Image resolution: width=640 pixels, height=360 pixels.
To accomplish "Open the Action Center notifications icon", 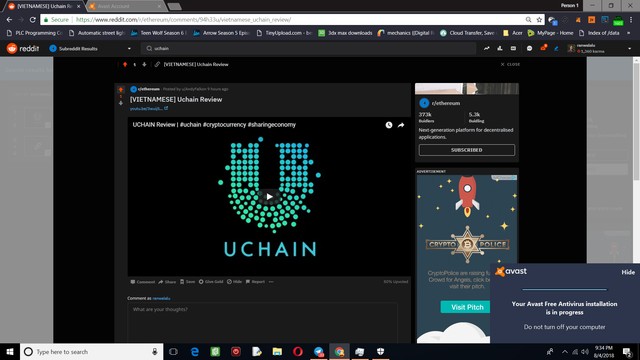I will 627,352.
